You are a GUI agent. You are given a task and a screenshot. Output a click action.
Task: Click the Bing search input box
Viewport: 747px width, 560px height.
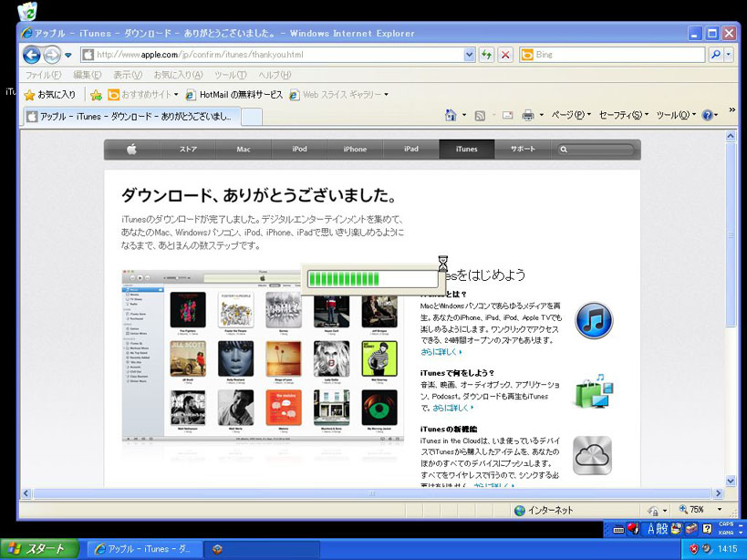pos(612,55)
